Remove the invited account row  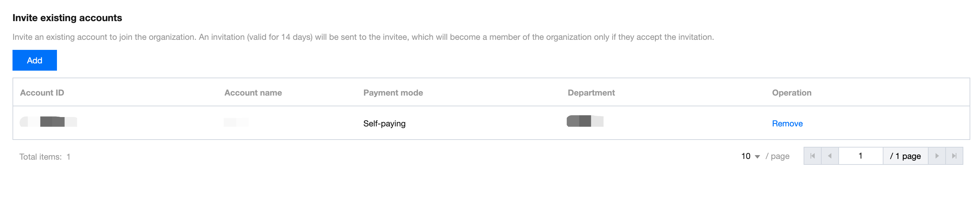pos(787,123)
